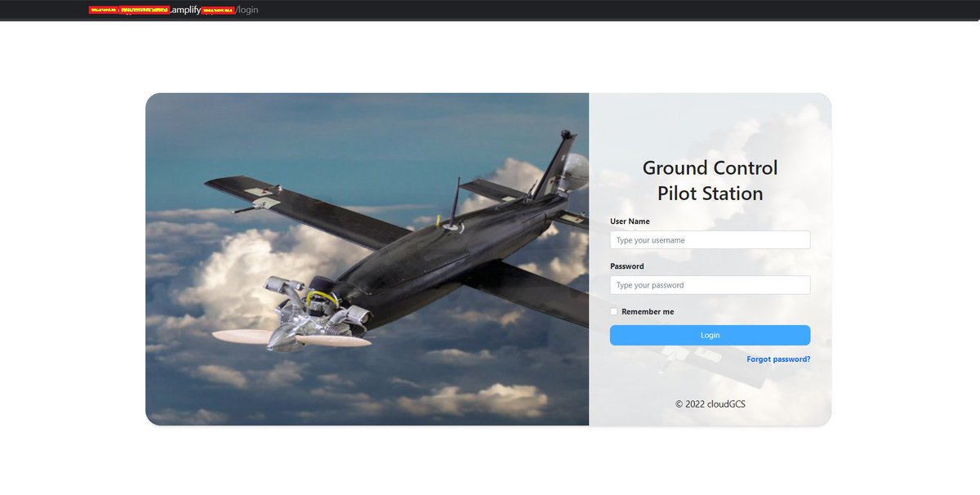Click the "Ground Control Pilot Station" heading
The image size is (980, 495).
(x=710, y=181)
